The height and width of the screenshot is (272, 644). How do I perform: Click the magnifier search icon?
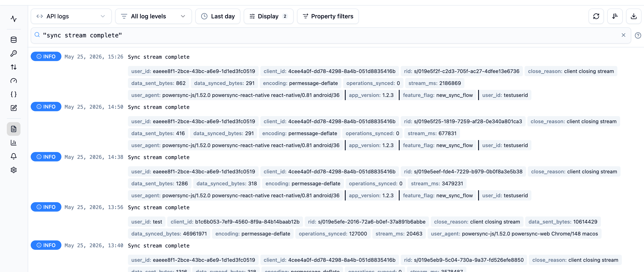point(37,35)
